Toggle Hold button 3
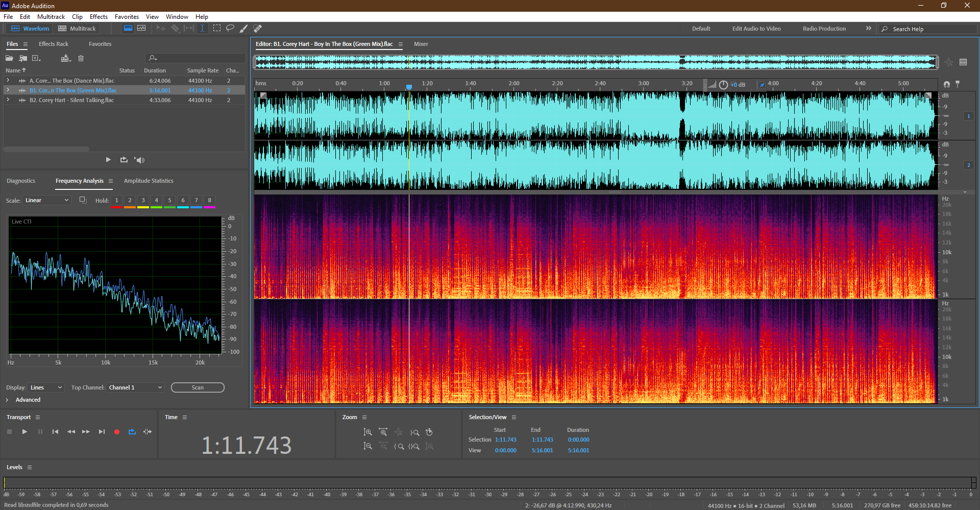Image resolution: width=980 pixels, height=510 pixels. pyautogui.click(x=143, y=201)
